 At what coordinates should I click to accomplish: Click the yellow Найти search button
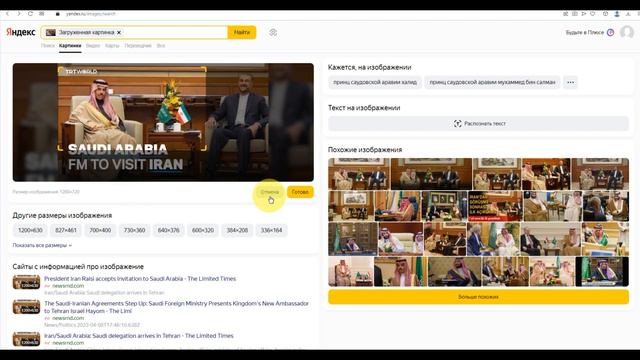tap(242, 32)
